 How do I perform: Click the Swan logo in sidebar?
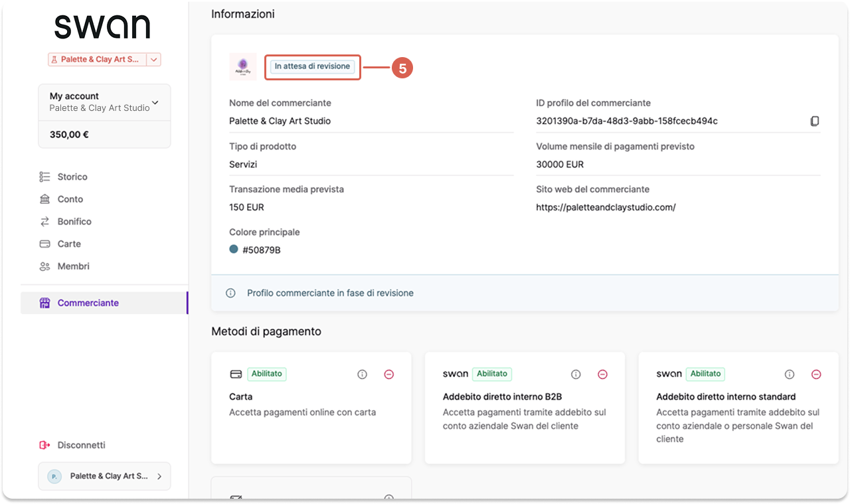(102, 27)
